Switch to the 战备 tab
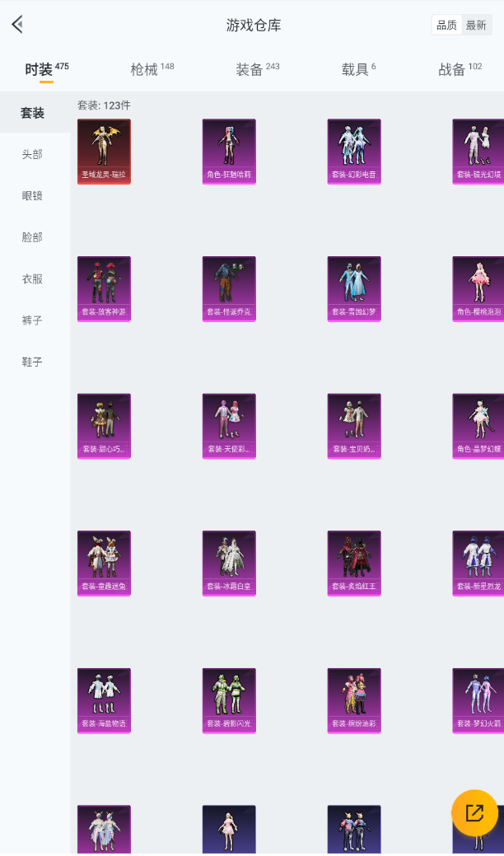This screenshot has height=856, width=504. (460, 69)
